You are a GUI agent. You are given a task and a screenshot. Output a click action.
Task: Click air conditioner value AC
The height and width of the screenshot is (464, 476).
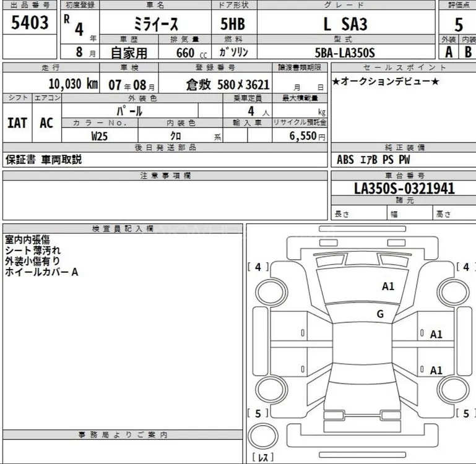tap(46, 123)
